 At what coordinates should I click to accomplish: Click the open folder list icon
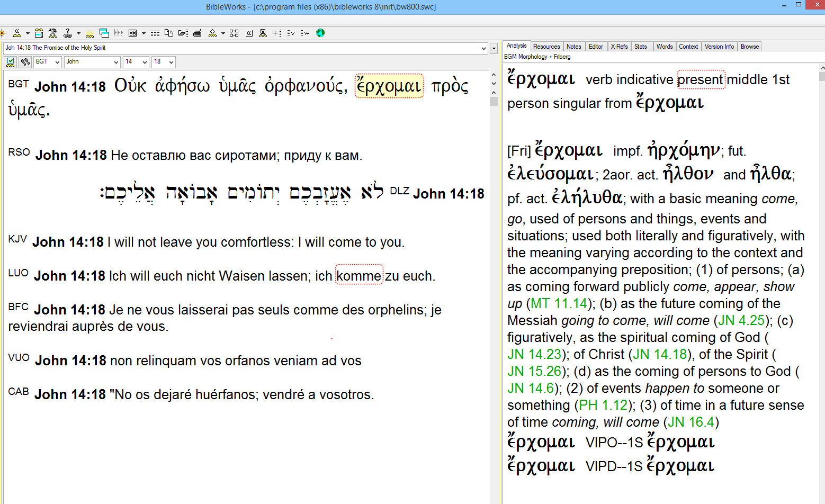point(183,33)
